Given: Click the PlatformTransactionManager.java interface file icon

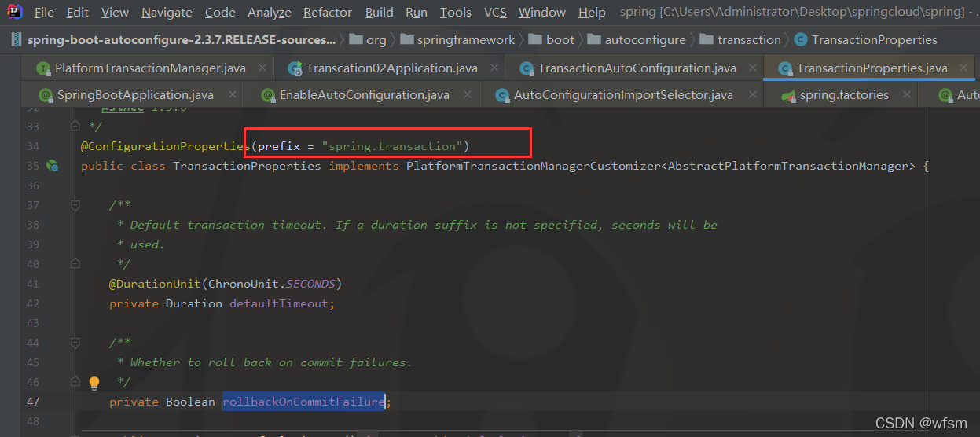Looking at the screenshot, I should pos(43,68).
